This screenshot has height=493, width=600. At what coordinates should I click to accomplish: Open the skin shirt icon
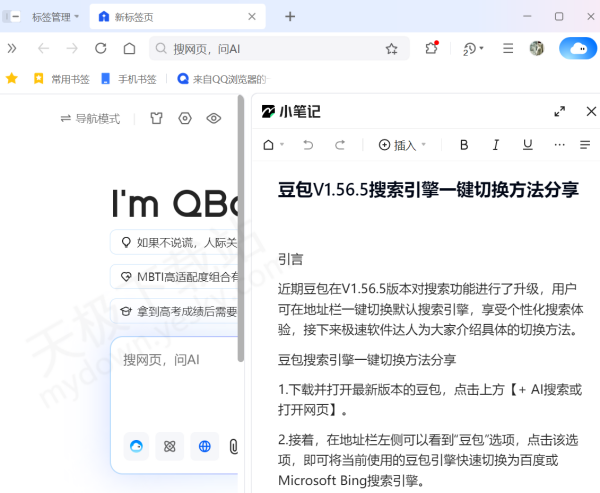(x=156, y=118)
